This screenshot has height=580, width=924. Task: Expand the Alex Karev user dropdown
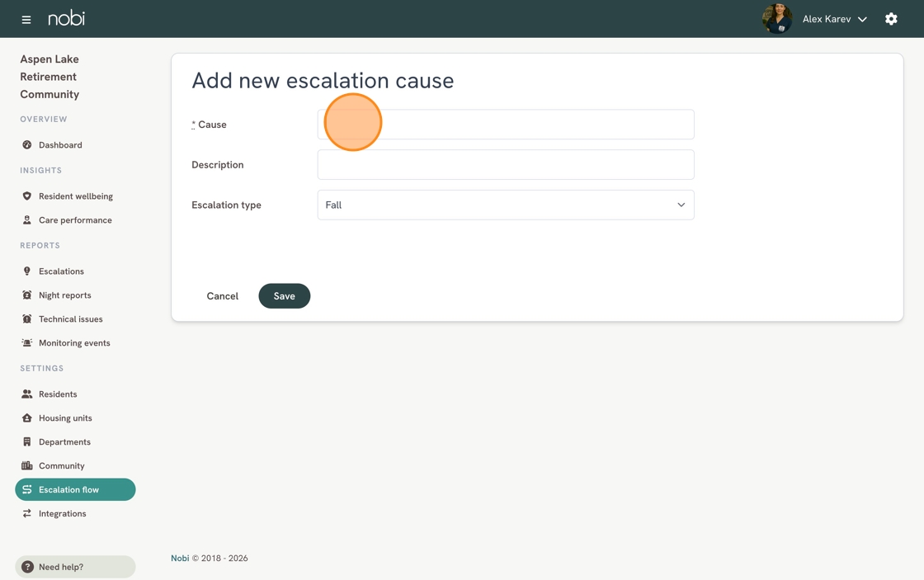[x=834, y=19]
